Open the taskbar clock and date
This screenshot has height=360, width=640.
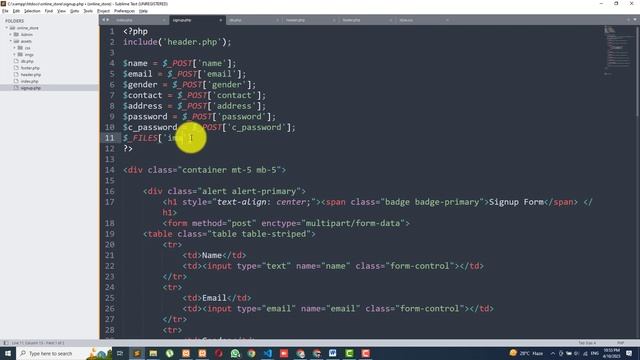click(x=611, y=353)
